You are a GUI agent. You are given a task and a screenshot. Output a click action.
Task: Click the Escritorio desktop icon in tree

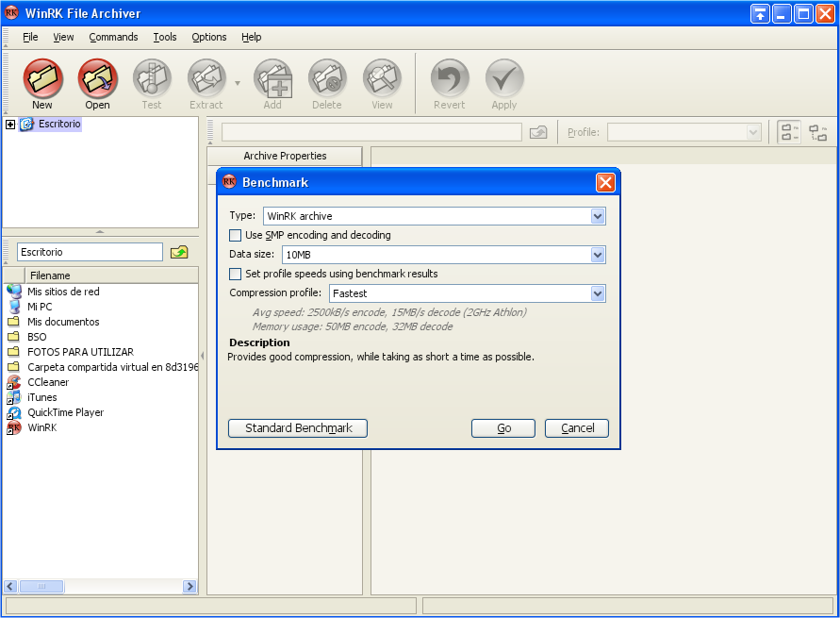pos(26,125)
